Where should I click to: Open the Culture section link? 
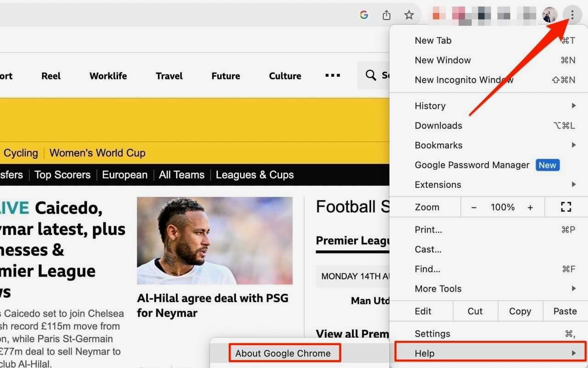pos(285,76)
